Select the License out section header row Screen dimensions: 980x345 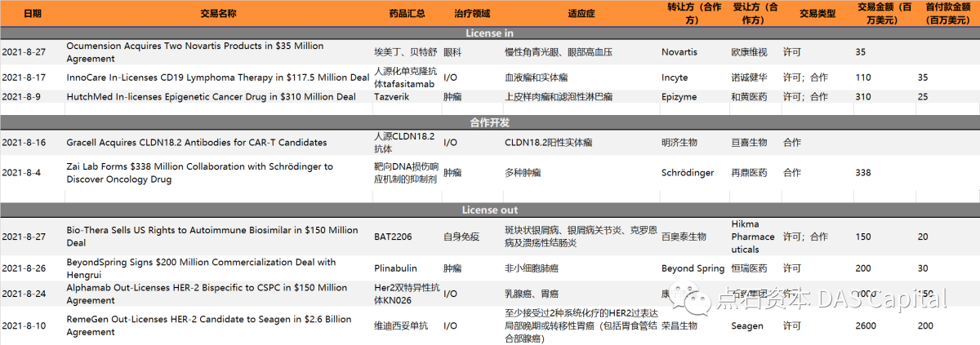click(490, 210)
